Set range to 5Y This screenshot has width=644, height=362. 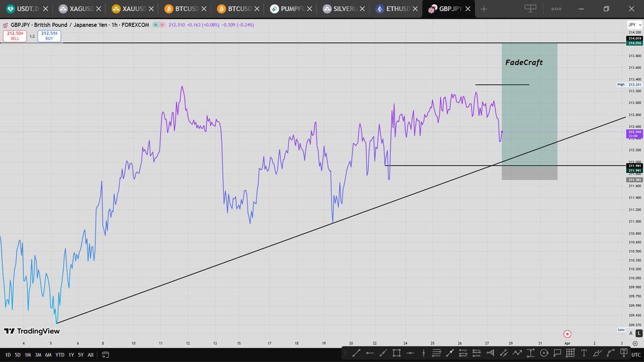click(80, 354)
